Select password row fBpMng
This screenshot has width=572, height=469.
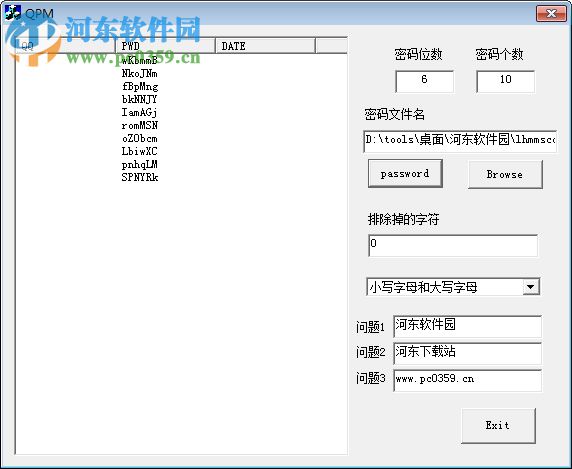[140, 87]
